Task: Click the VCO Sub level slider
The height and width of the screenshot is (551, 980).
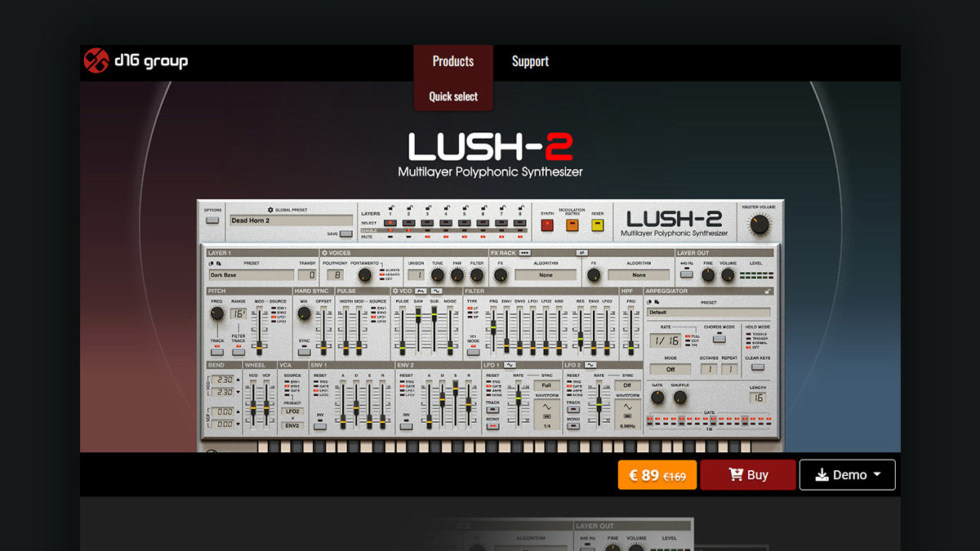Action: click(434, 314)
